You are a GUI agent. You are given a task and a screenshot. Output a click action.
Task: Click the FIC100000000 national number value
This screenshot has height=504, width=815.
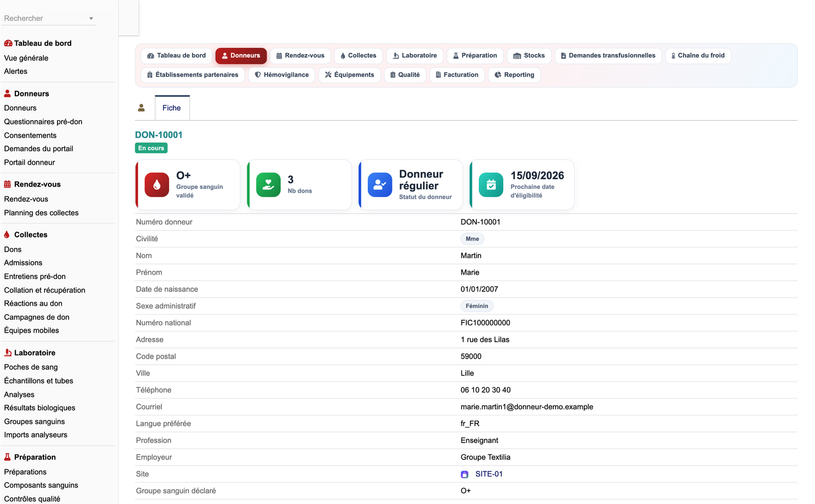[486, 323]
